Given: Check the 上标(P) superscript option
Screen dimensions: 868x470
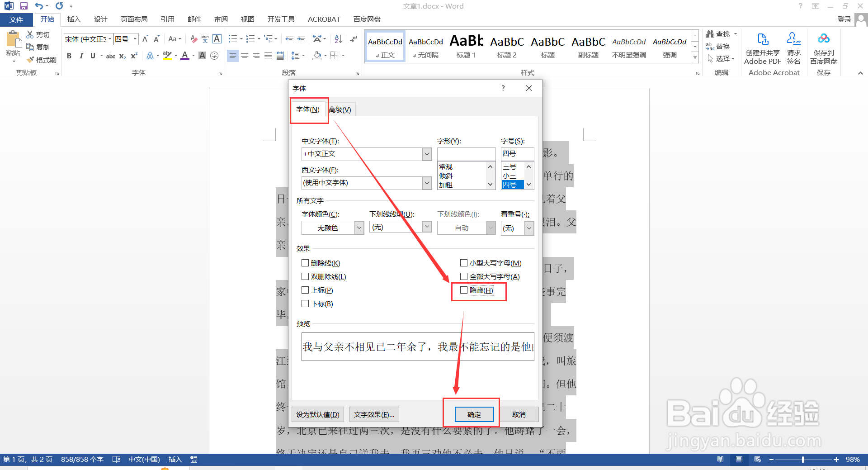Looking at the screenshot, I should click(305, 290).
